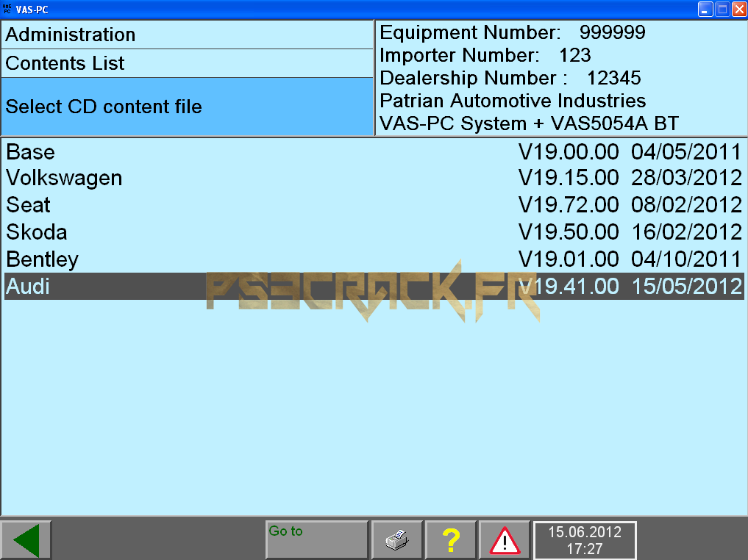Click date 04/10/2011 in Bentley row
Viewport: 748px width, 560px height.
(x=686, y=259)
